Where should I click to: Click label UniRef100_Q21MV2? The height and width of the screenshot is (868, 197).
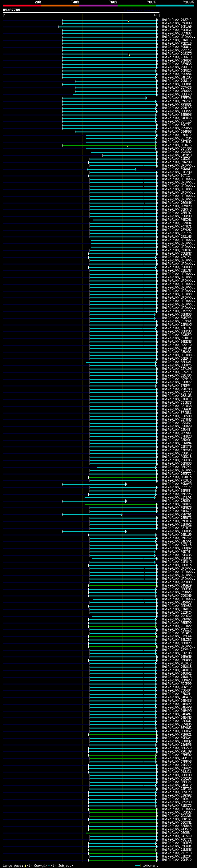177,626
